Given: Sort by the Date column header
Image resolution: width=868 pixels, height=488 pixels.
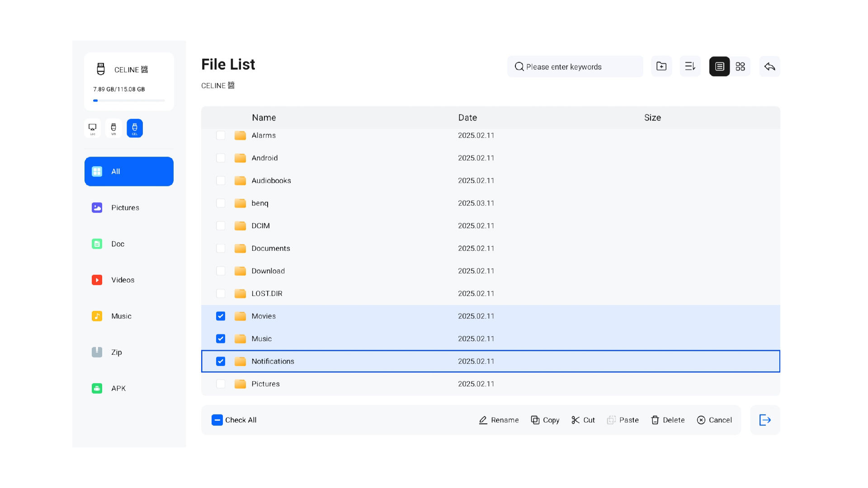Looking at the screenshot, I should (x=467, y=117).
